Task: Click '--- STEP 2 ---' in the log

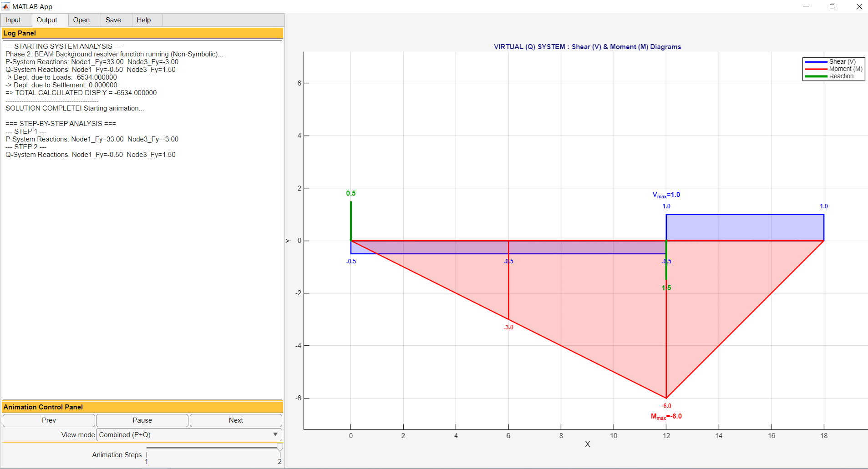Action: coord(26,147)
